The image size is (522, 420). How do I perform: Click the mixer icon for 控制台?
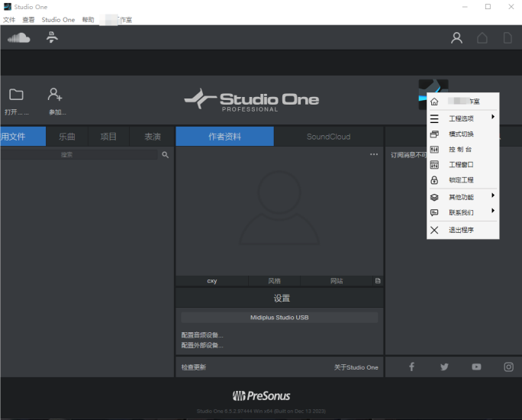click(434, 149)
